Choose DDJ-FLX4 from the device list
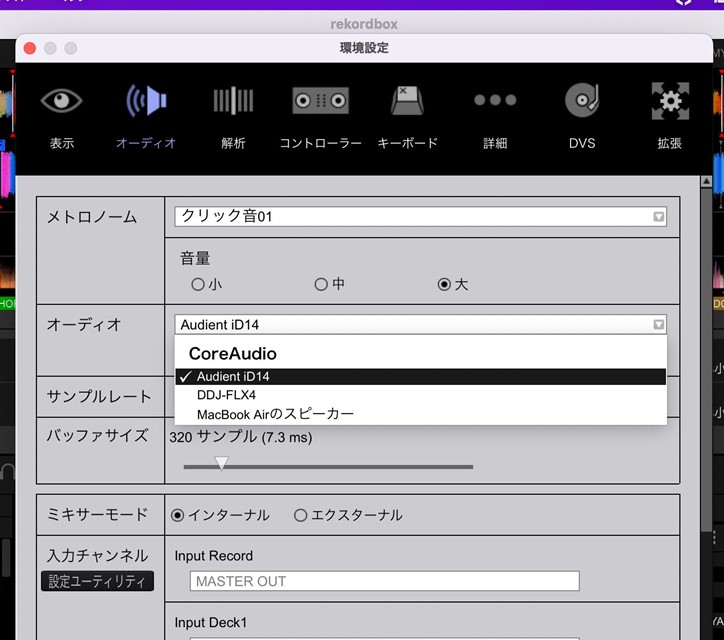 pyautogui.click(x=420, y=395)
